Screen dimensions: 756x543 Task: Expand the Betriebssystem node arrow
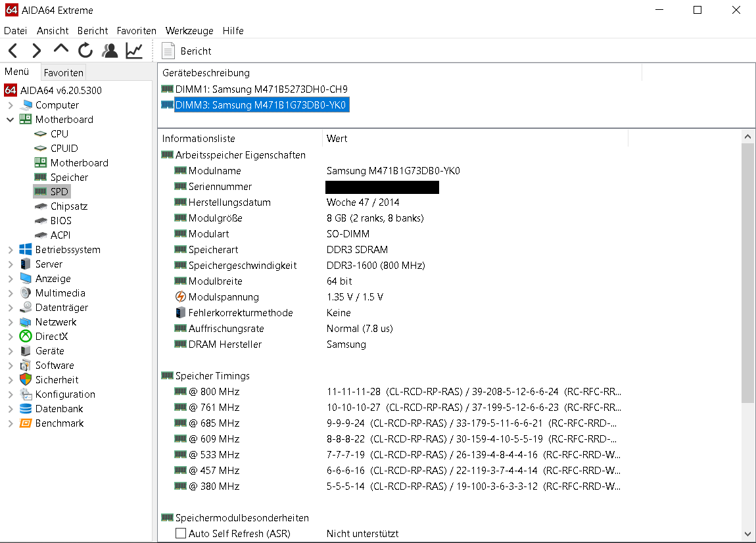(11, 250)
